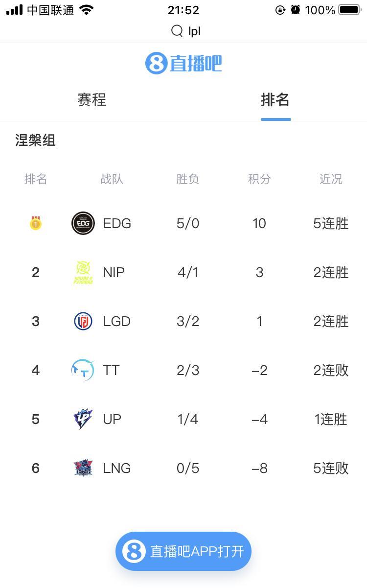Tap the search magnifier icon
Viewport: 367px width, 588px height.
click(177, 31)
